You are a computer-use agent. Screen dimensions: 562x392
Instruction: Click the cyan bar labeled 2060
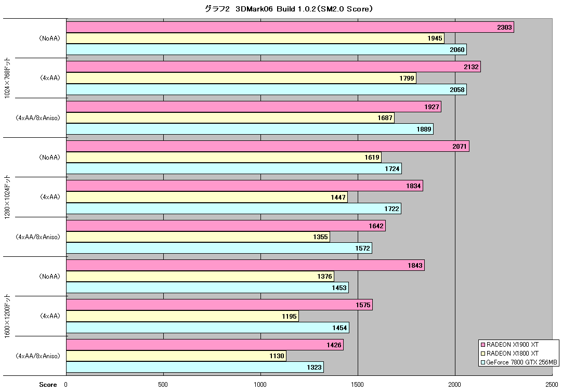coord(266,49)
